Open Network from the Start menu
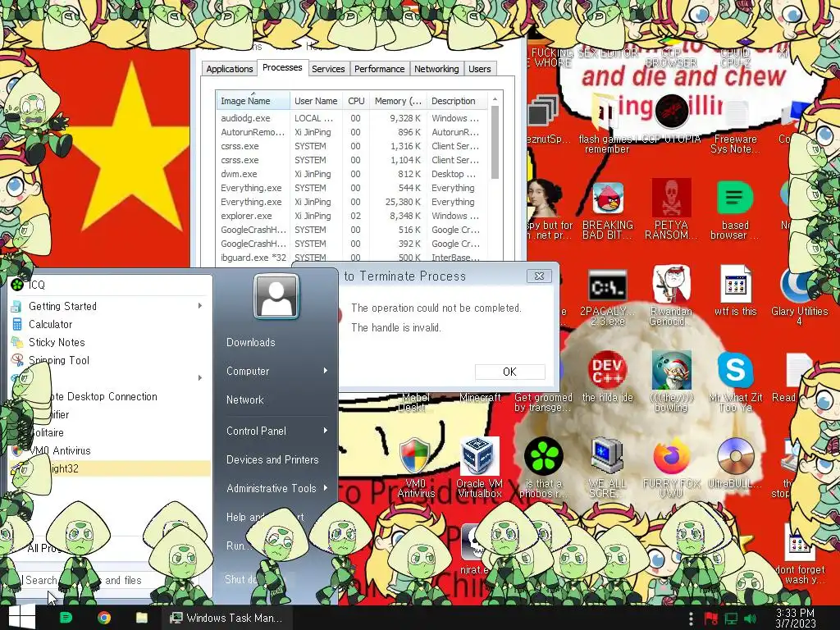 tap(244, 399)
